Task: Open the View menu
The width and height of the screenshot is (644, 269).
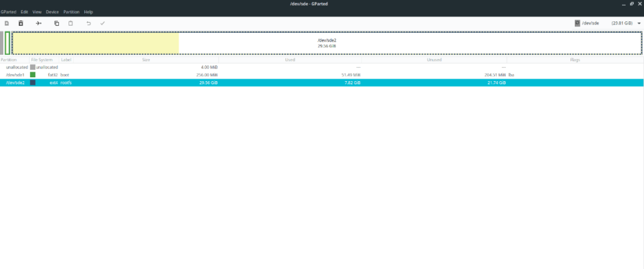Action: click(37, 12)
